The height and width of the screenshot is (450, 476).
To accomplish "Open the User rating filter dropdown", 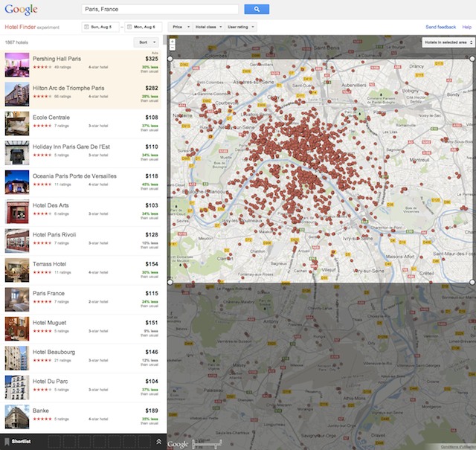I will [x=241, y=27].
